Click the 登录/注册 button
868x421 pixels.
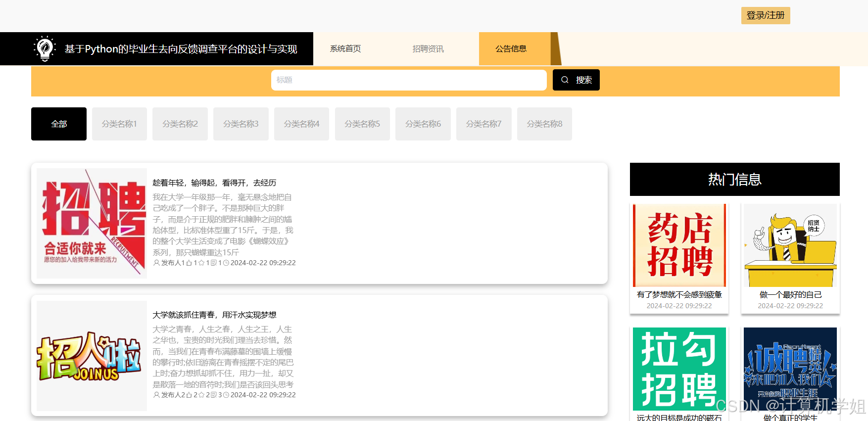[766, 15]
